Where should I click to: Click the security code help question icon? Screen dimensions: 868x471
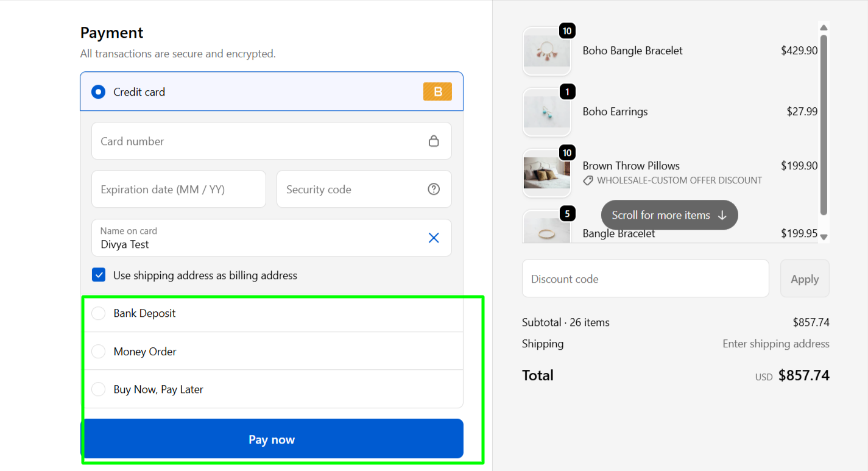pyautogui.click(x=434, y=189)
